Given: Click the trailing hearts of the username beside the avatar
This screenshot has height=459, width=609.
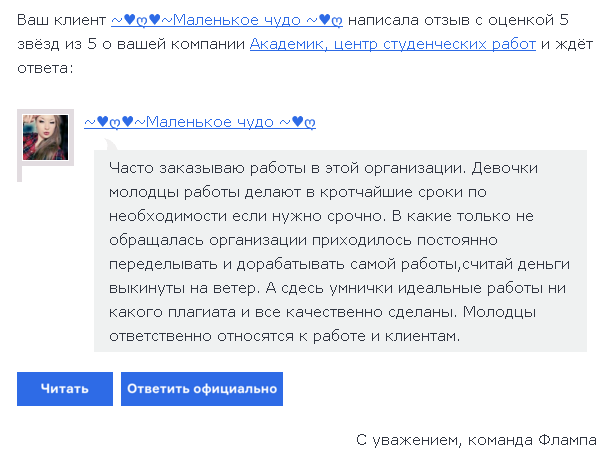Looking at the screenshot, I should tap(303, 122).
